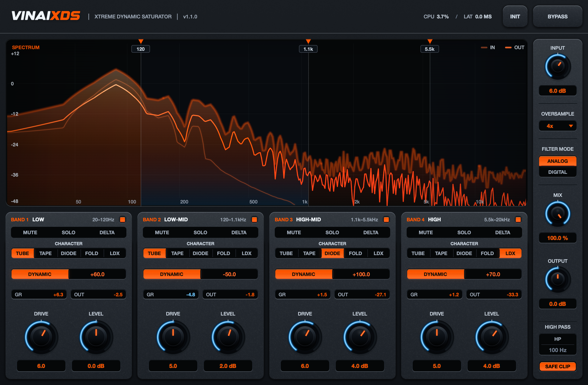This screenshot has height=385, width=588.
Task: Select FOLD character for Band 3
Action: tap(356, 253)
